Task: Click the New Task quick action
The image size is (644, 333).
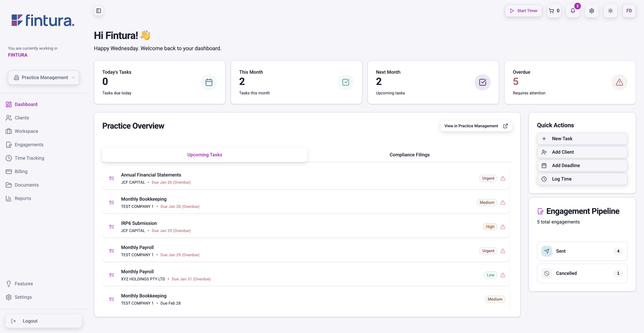Action: click(582, 139)
